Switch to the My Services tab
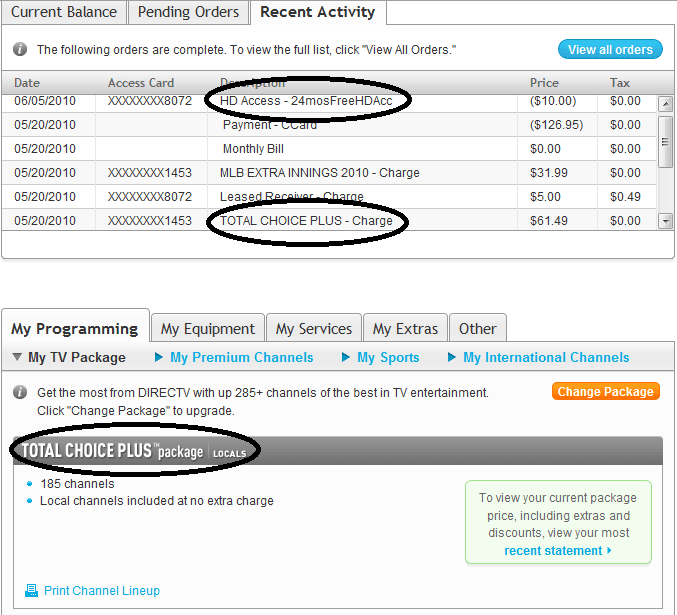Viewport: 677px width, 615px height. (314, 329)
